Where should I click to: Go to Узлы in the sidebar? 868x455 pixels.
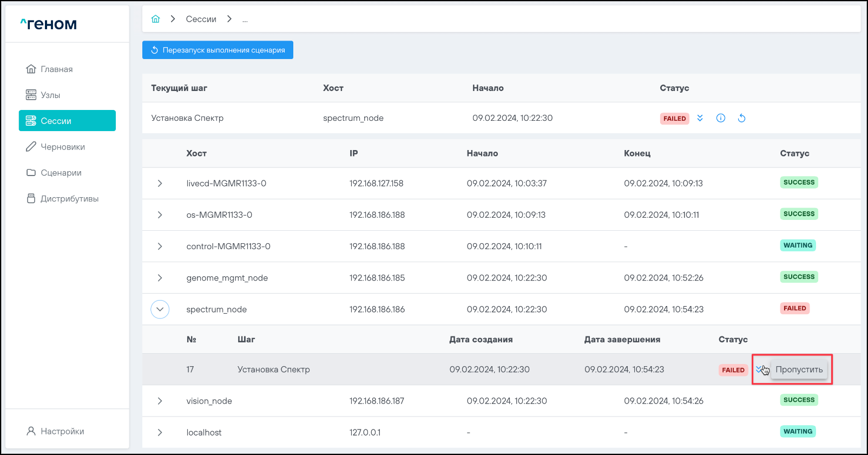pyautogui.click(x=50, y=95)
